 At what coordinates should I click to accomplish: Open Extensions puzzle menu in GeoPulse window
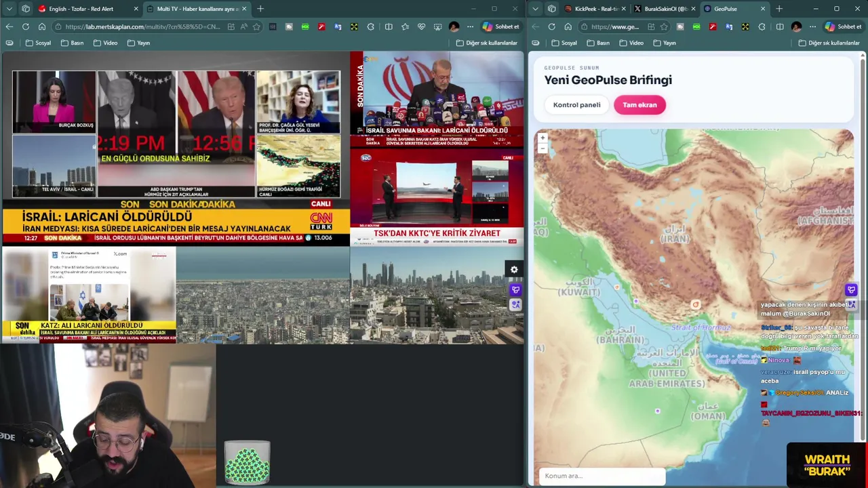point(762,26)
